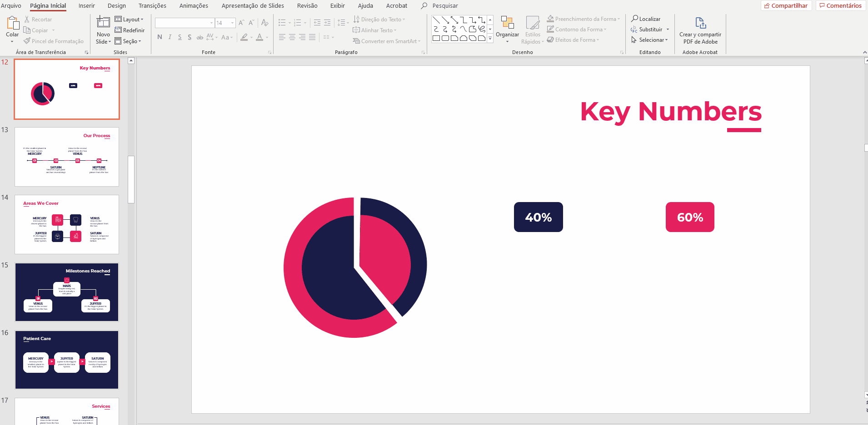Click the text highlight color button

tap(244, 37)
